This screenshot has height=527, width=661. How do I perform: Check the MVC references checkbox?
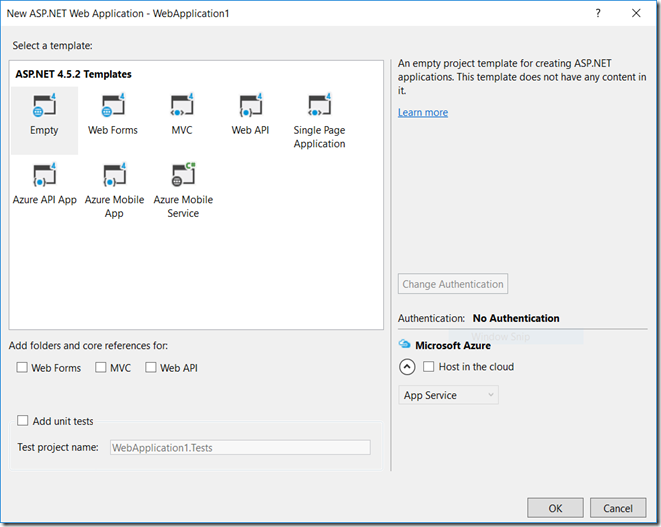click(x=100, y=367)
